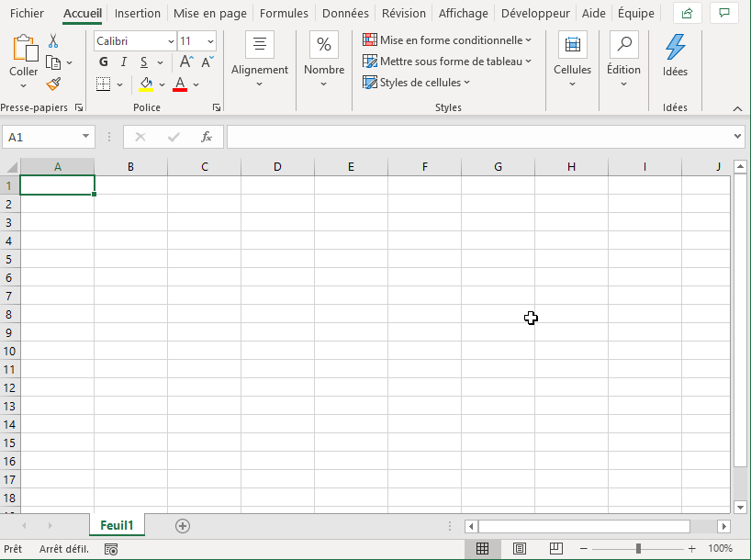Image resolution: width=751 pixels, height=560 pixels.
Task: Apply borders with the borders icon
Action: coord(103,84)
